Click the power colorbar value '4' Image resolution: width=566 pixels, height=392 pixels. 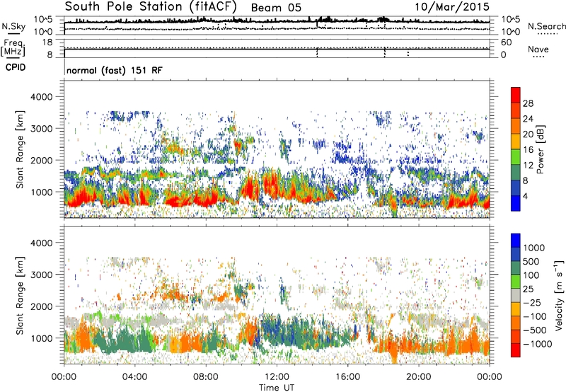[x=525, y=196]
